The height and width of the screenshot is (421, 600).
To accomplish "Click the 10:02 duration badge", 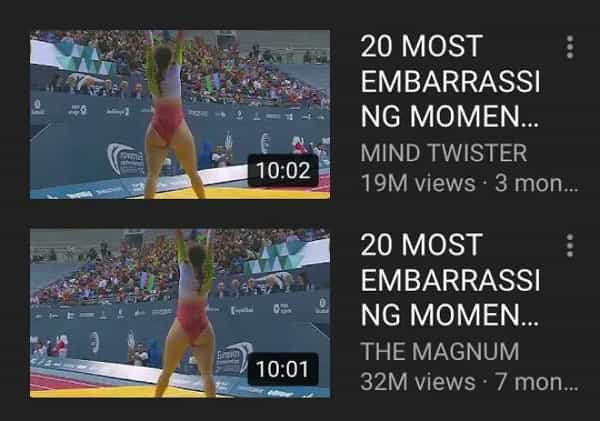I will (x=283, y=170).
